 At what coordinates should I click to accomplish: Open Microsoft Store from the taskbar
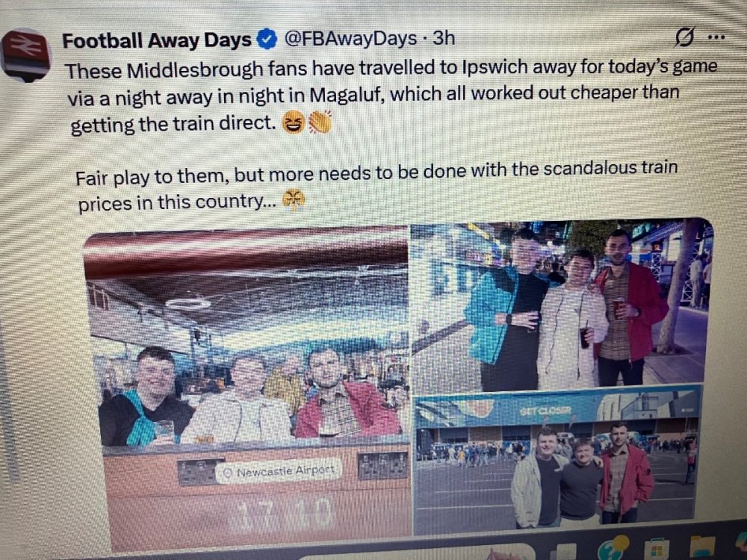[657, 551]
